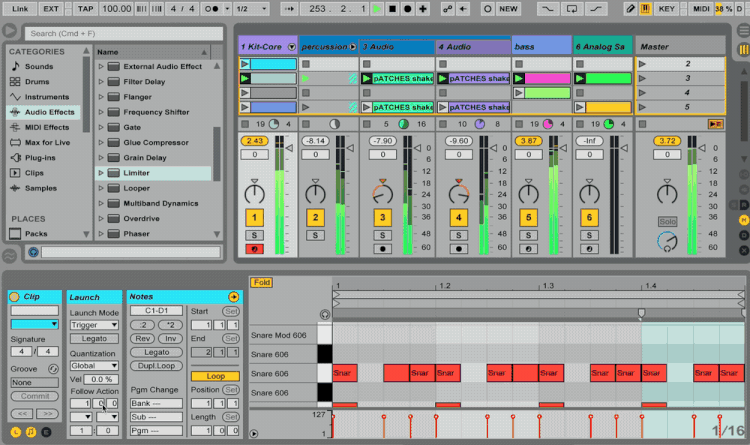750x445 pixels.
Task: Click the MIDI editor preview headphone icon
Action: 324,314
